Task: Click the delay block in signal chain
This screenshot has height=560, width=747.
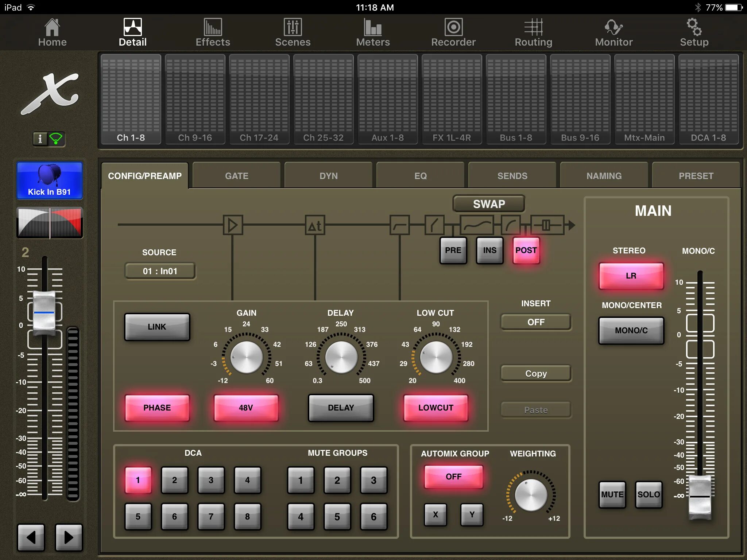Action: coord(315,225)
